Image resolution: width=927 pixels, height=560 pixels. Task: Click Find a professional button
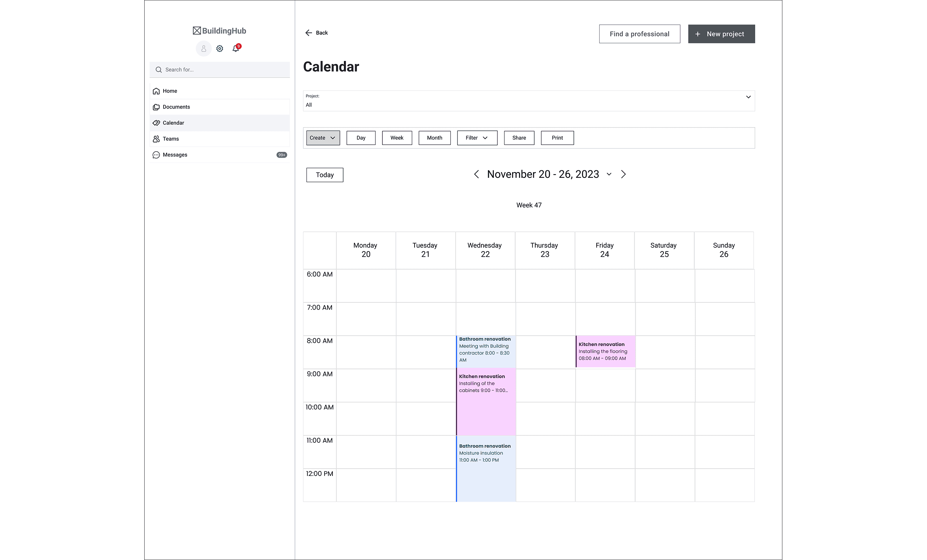point(640,34)
